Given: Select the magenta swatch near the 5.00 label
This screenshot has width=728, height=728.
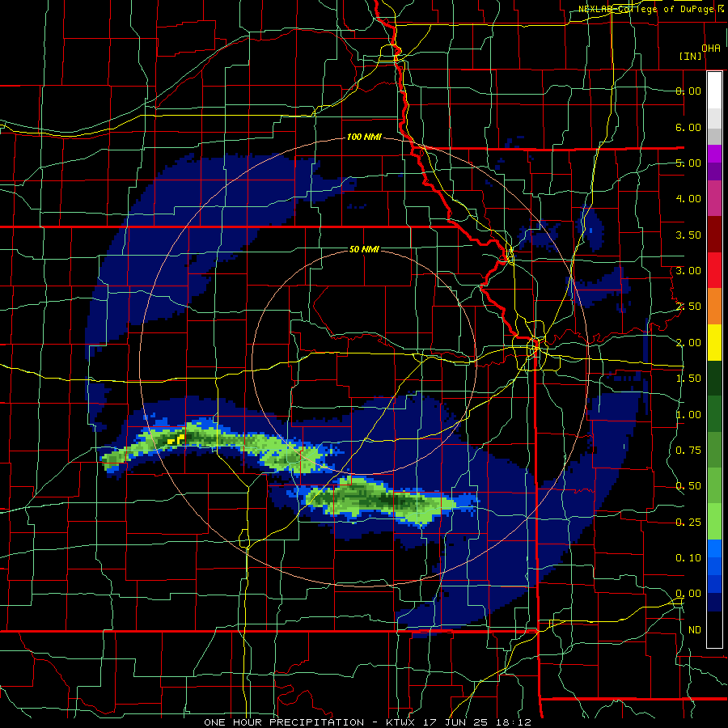Looking at the screenshot, I should point(714,154).
